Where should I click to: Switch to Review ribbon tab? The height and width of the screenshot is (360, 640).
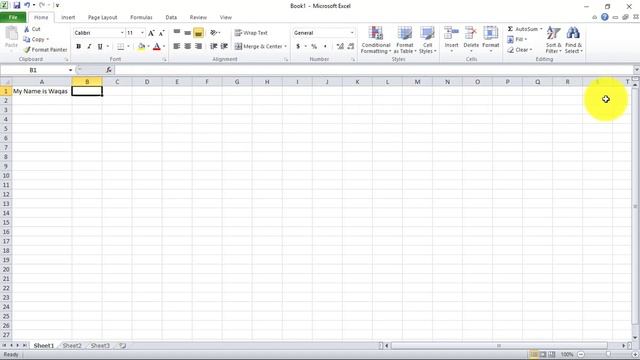(198, 18)
